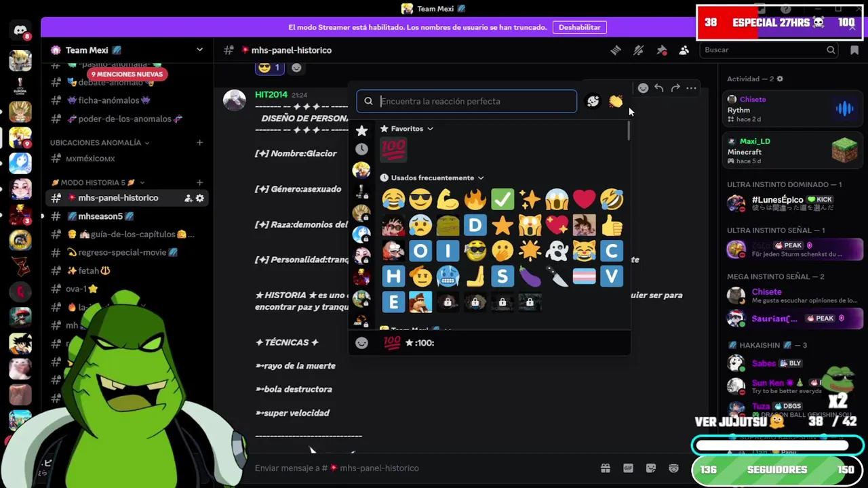Collapse the Favoritos emoji section
The width and height of the screenshot is (868, 488).
407,129
